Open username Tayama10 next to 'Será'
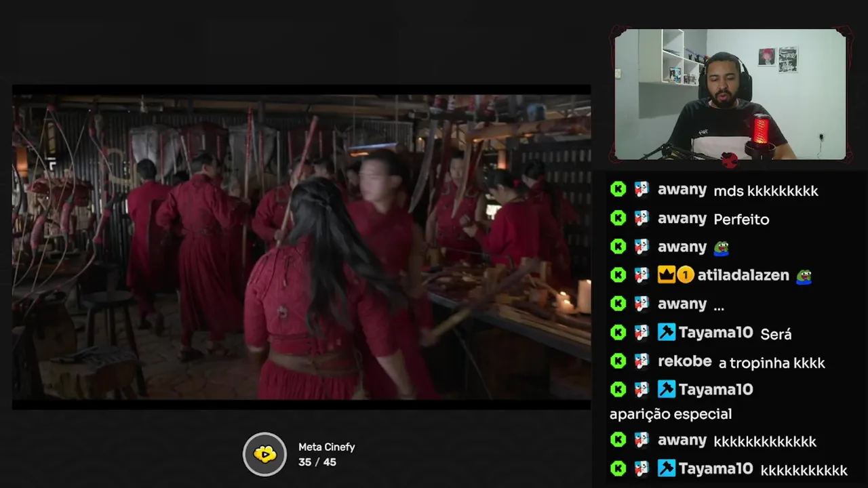 point(715,333)
